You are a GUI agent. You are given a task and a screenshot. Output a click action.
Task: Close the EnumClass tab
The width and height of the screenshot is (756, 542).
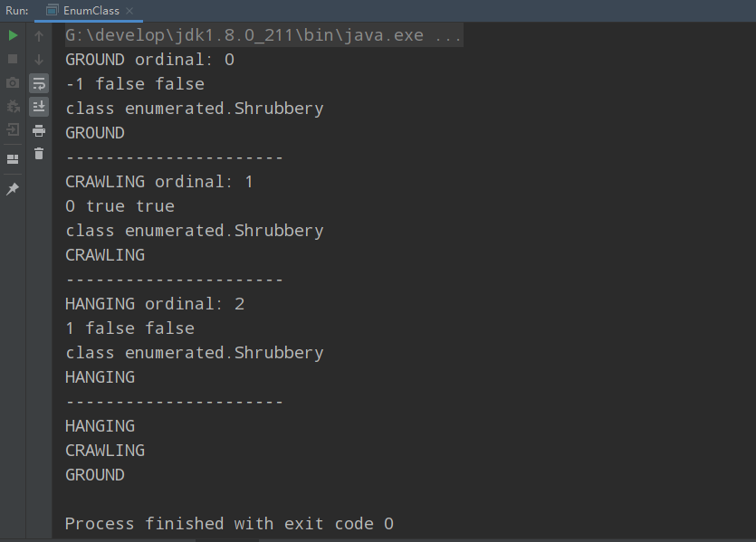point(130,11)
